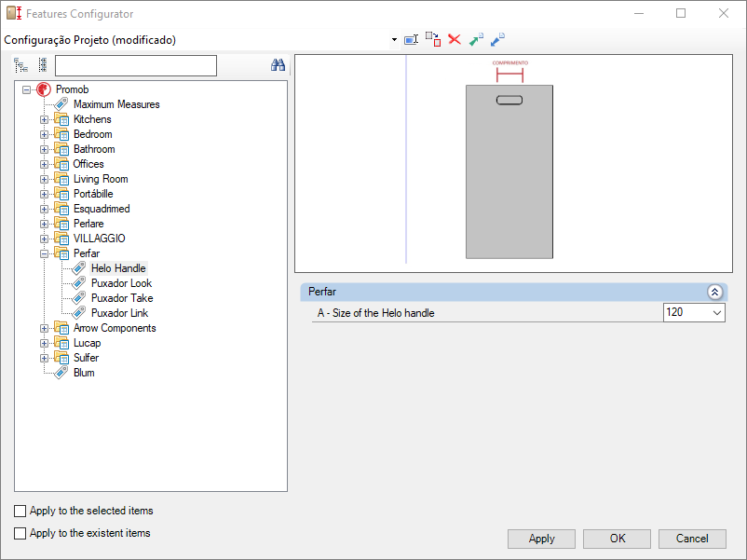The height and width of the screenshot is (560, 747).
Task: Collapse the Promob root node
Action: pyautogui.click(x=27, y=89)
